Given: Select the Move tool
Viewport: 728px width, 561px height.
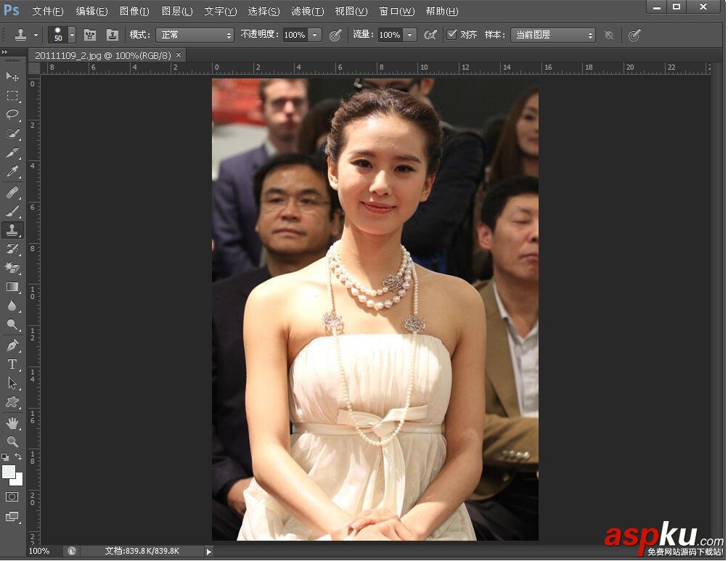Looking at the screenshot, I should [12, 76].
